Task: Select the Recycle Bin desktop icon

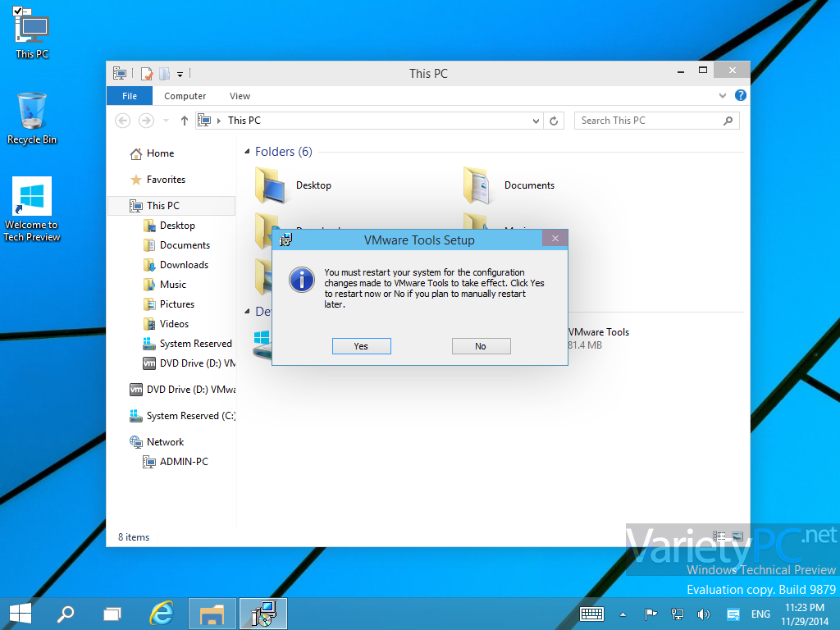Action: 32,119
